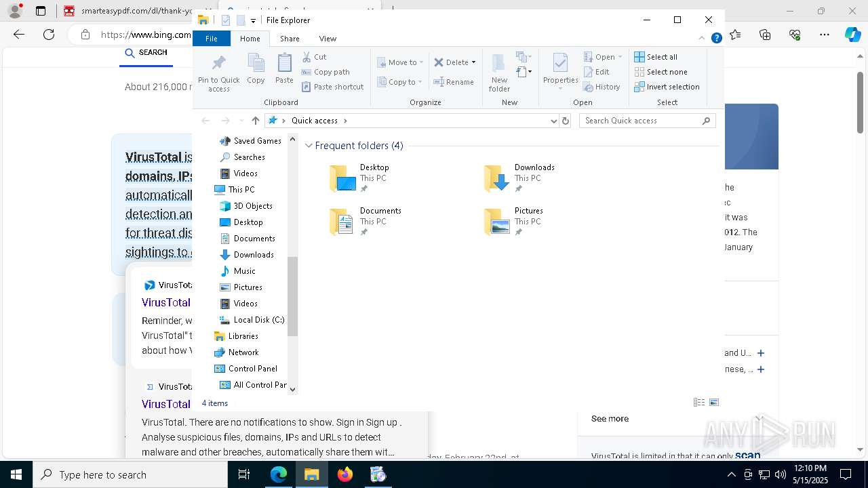Click Select all
This screenshot has height=488, width=868.
point(656,57)
